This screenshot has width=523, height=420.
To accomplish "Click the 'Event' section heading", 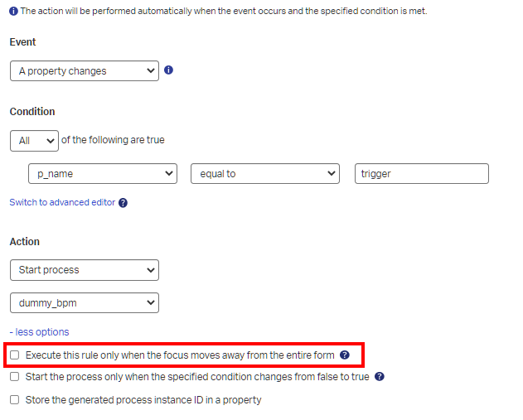I will click(x=23, y=42).
